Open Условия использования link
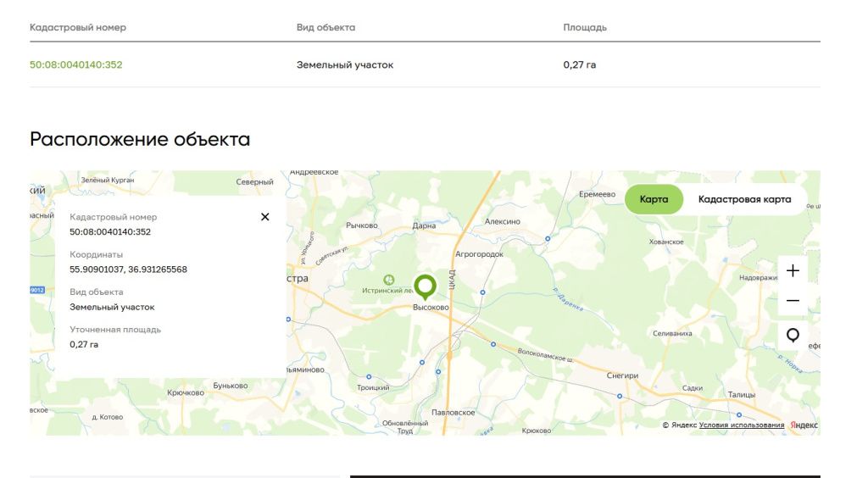This screenshot has height=478, width=868. [x=741, y=425]
